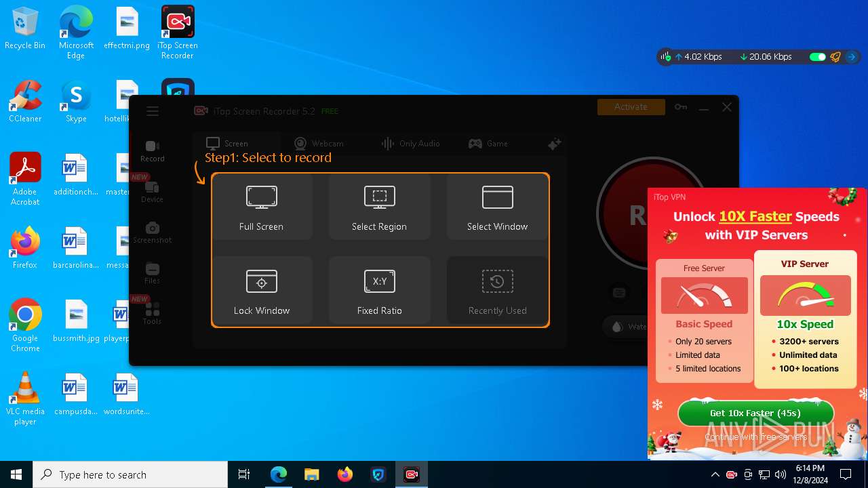Open the hamburger menu in iTop Screen Recorder
The image size is (868, 488).
153,111
